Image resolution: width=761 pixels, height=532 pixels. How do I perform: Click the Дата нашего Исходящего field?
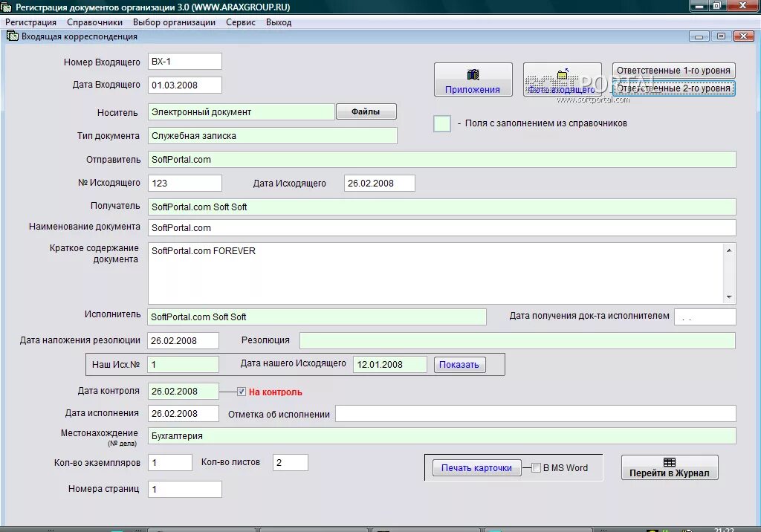389,365
